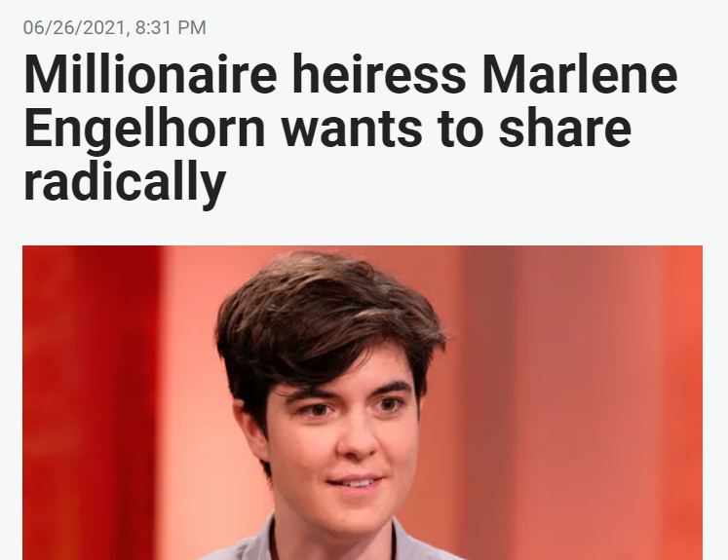Click the word share in the headline
The image size is (728, 560).
(565, 130)
